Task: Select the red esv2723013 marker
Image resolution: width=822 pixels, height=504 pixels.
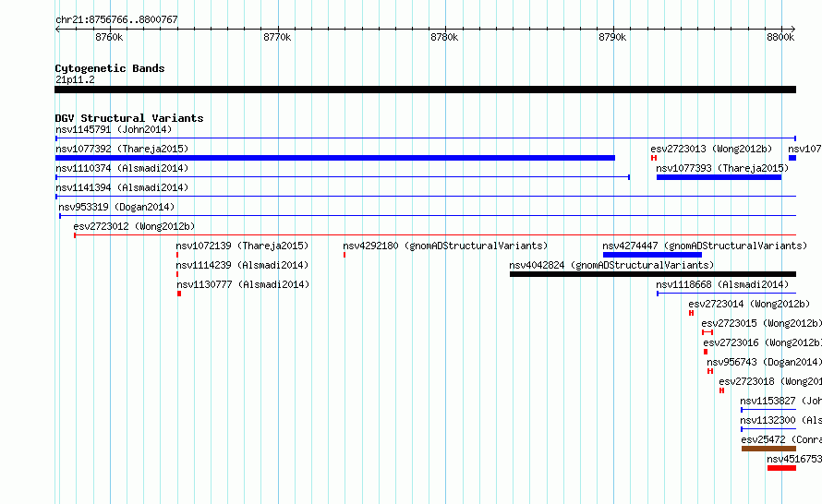Action: click(654, 158)
